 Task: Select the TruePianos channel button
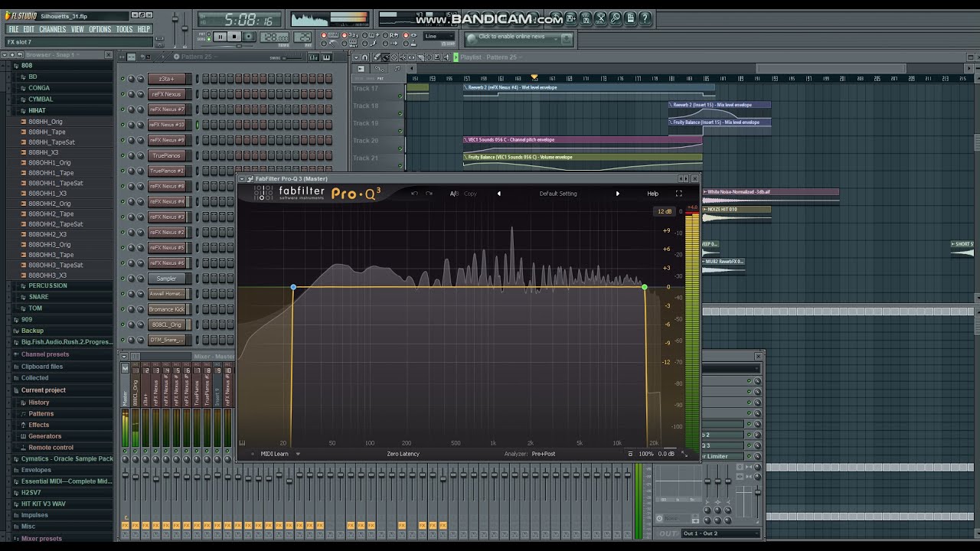coord(166,155)
